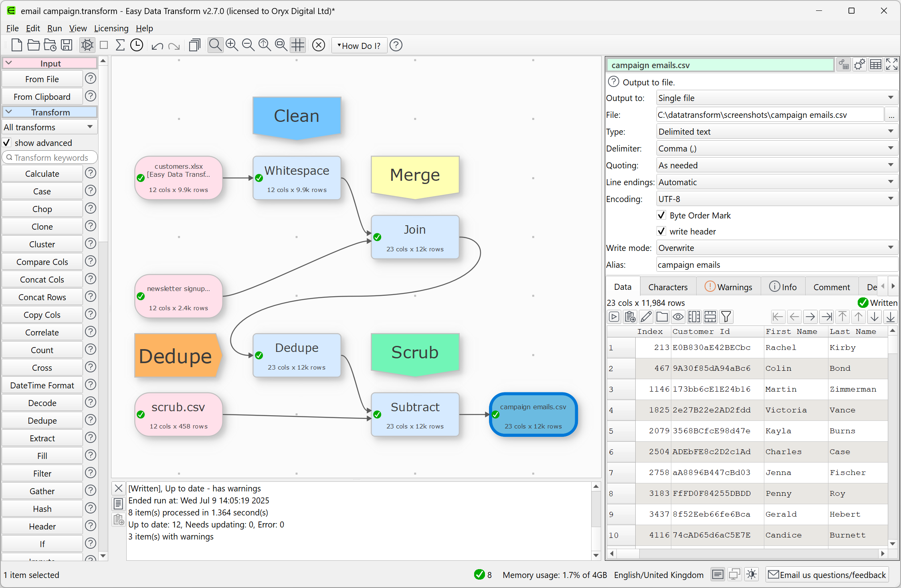Image resolution: width=901 pixels, height=588 pixels.
Task: Collapse the Transform section header
Action: [x=50, y=112]
